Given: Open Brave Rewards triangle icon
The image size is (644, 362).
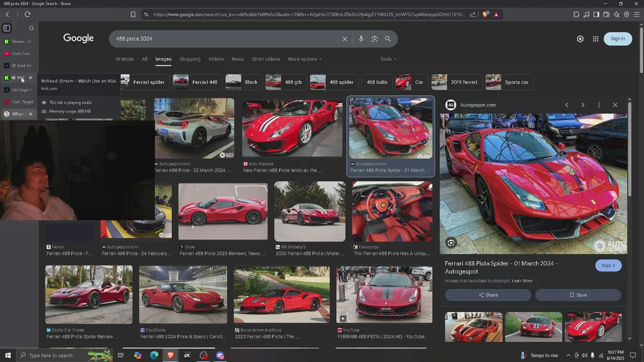Looking at the screenshot, I should pyautogui.click(x=496, y=15).
